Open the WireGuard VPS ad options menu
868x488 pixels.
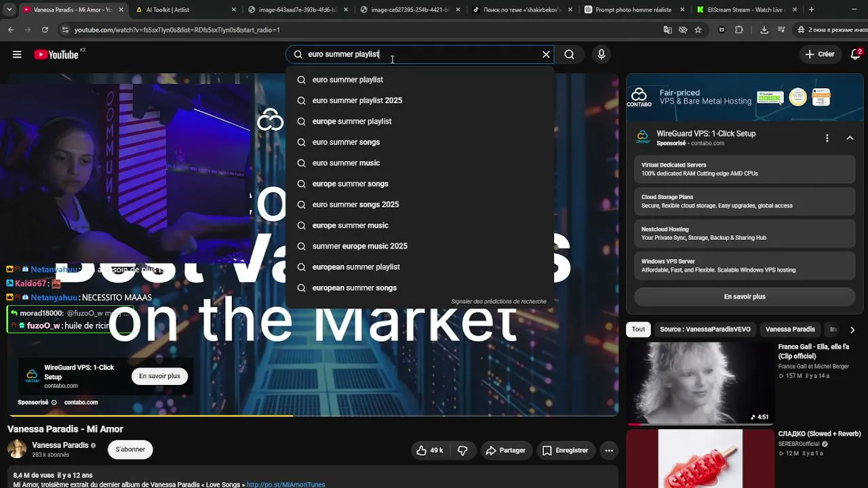[827, 138]
